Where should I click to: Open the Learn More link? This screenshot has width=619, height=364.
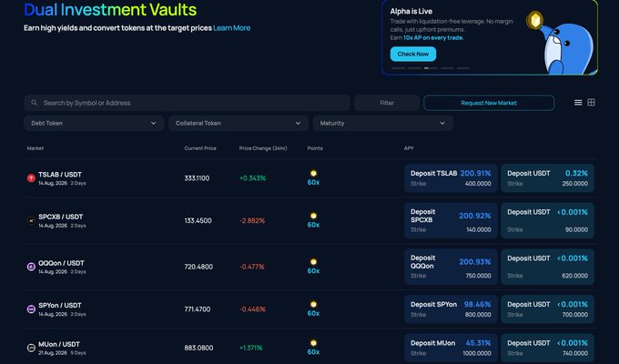click(x=232, y=28)
